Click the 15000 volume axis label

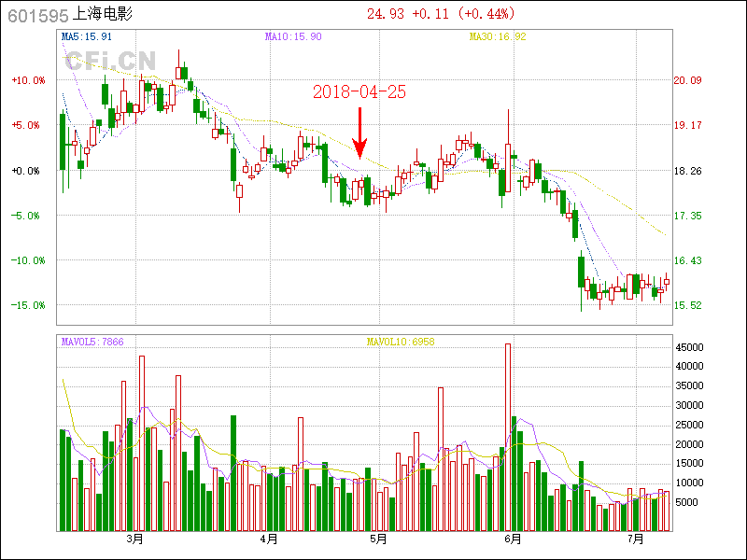pos(689,463)
